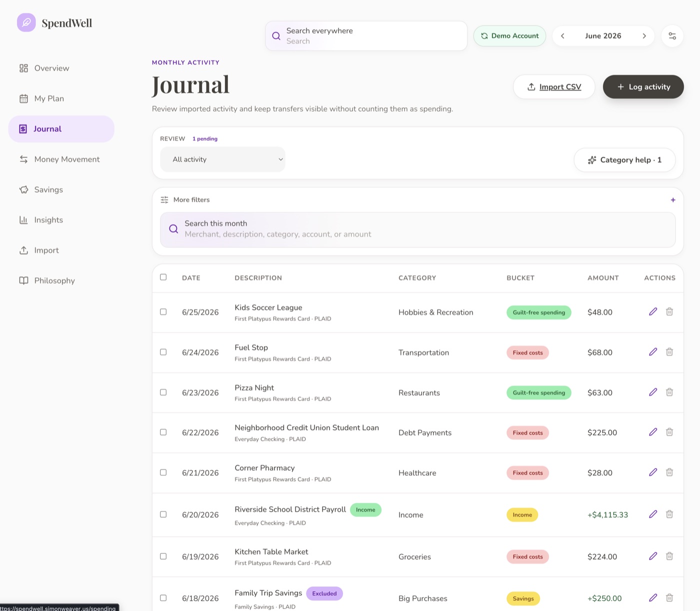The image size is (700, 611).
Task: Delete the Corner Pharmacy transaction
Action: coord(669,472)
